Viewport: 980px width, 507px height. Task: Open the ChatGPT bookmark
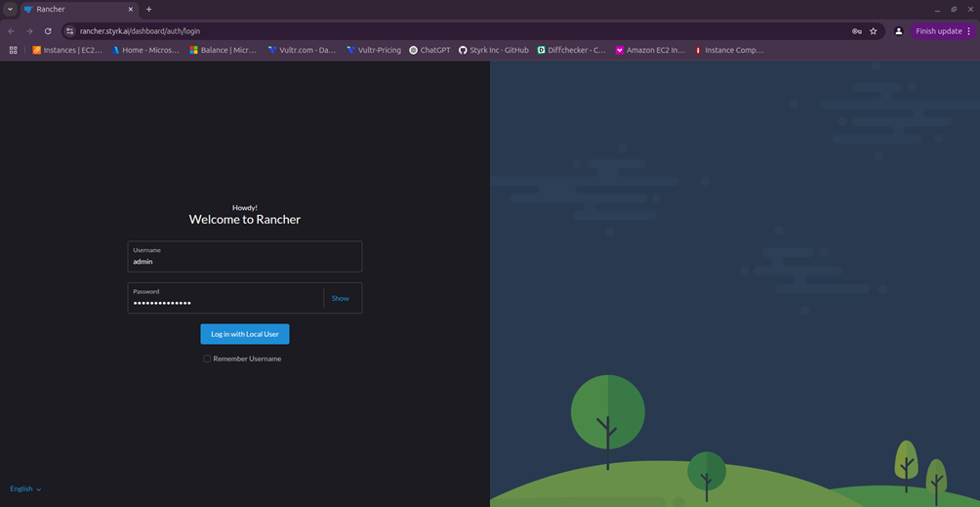pos(430,50)
